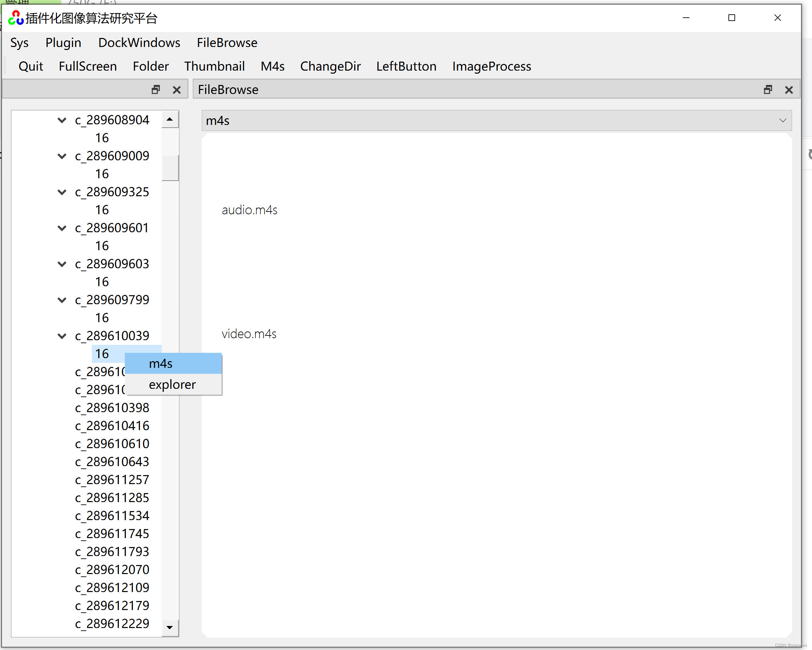This screenshot has height=650, width=812.
Task: Minimize the application window
Action: [686, 18]
